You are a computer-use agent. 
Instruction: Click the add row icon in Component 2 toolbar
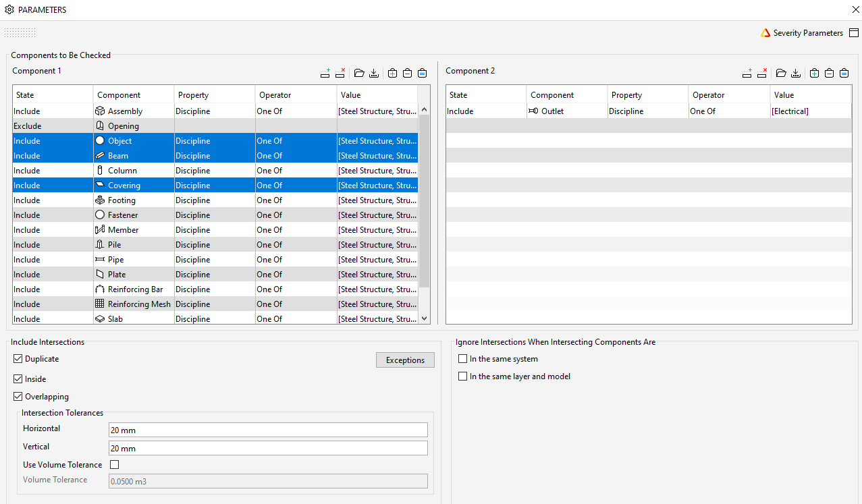(x=747, y=73)
